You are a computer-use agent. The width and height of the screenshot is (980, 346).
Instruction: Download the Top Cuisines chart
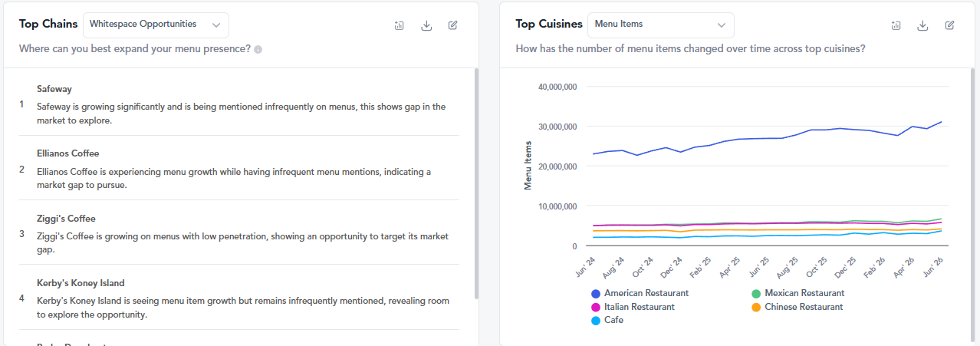(923, 25)
